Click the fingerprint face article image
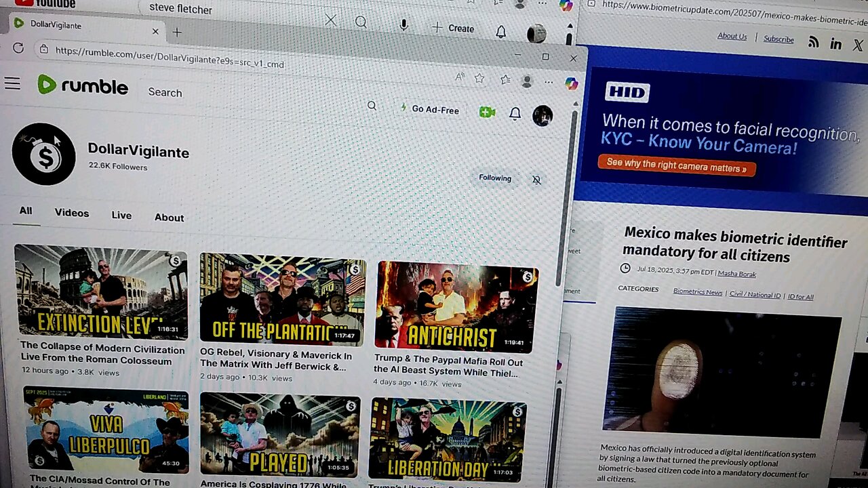Image resolution: width=868 pixels, height=488 pixels. click(x=722, y=373)
